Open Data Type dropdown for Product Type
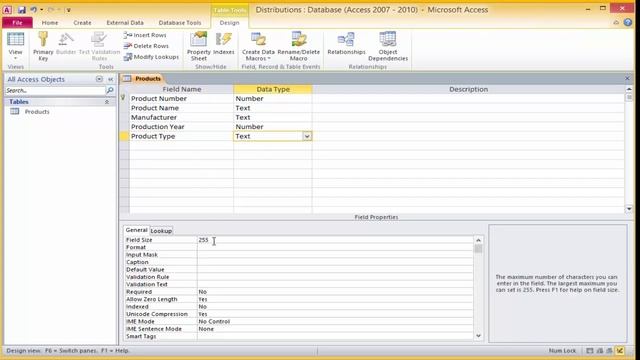 [307, 136]
